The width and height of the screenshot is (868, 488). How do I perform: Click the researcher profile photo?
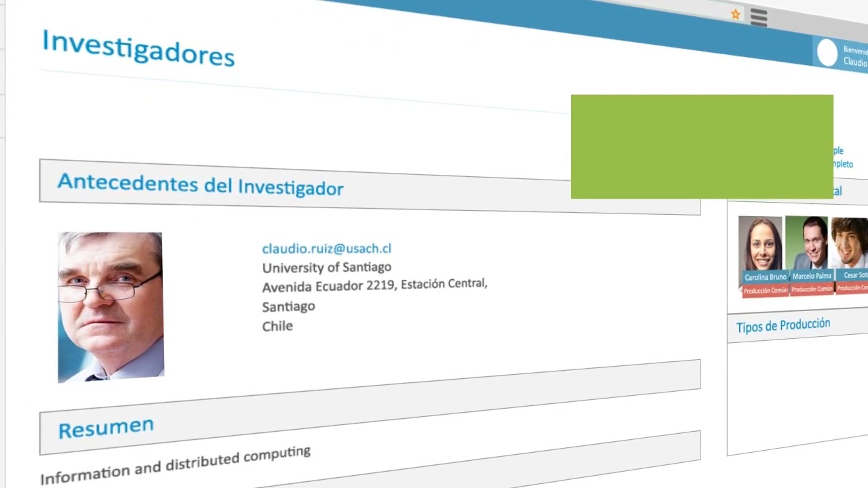pos(111,307)
